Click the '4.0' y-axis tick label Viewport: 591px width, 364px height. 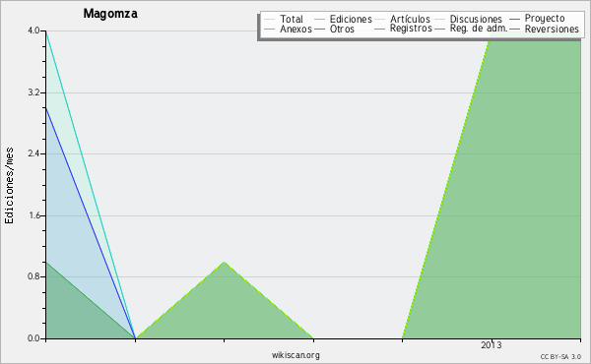coord(33,30)
